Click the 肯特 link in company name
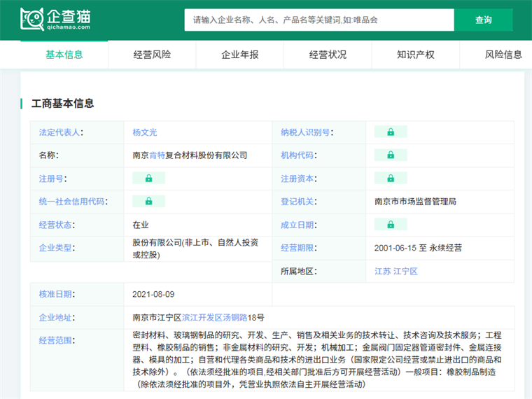Viewport: 532px width, 399px height. 157,155
